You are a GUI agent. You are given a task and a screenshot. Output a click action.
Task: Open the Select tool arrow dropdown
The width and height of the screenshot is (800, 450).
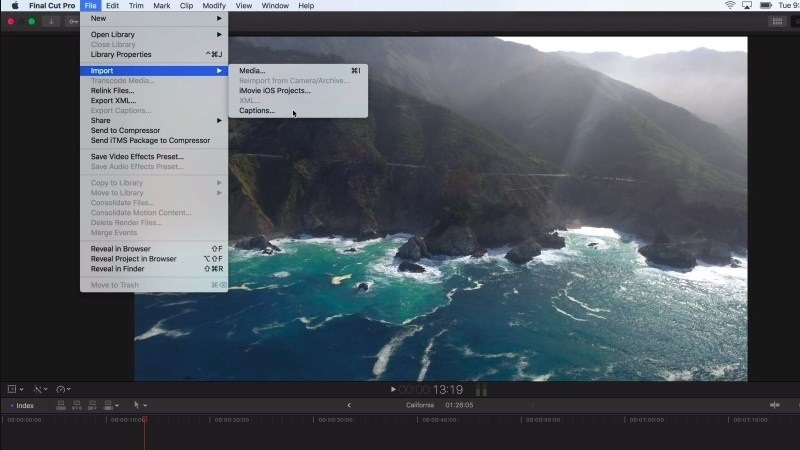pyautogui.click(x=141, y=405)
